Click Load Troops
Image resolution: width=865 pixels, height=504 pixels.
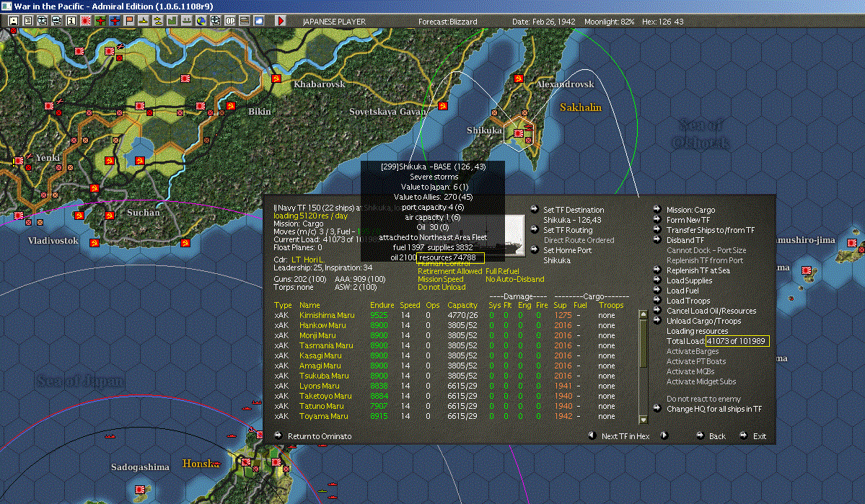[688, 301]
